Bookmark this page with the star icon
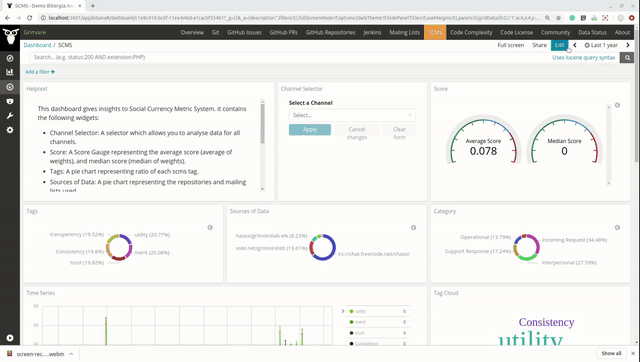The image size is (640, 362). tap(558, 18)
